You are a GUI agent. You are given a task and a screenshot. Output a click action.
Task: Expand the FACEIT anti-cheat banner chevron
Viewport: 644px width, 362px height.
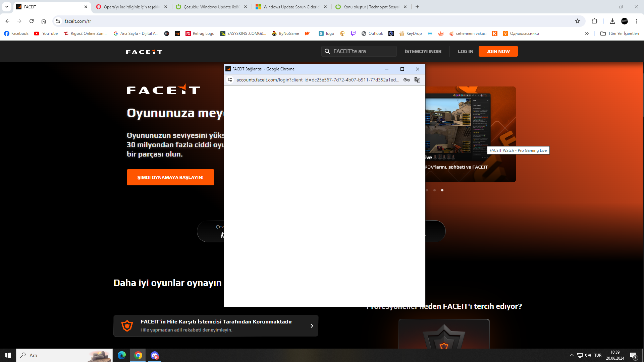(x=312, y=326)
